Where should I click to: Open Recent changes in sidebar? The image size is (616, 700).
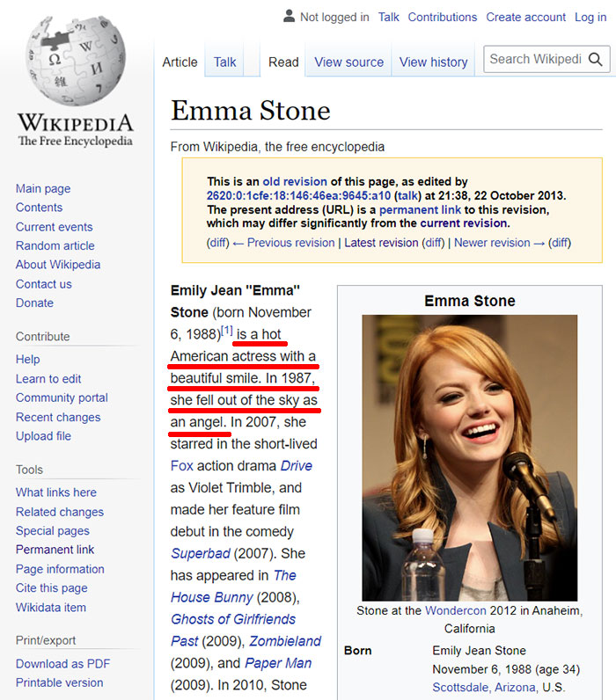pyautogui.click(x=58, y=417)
